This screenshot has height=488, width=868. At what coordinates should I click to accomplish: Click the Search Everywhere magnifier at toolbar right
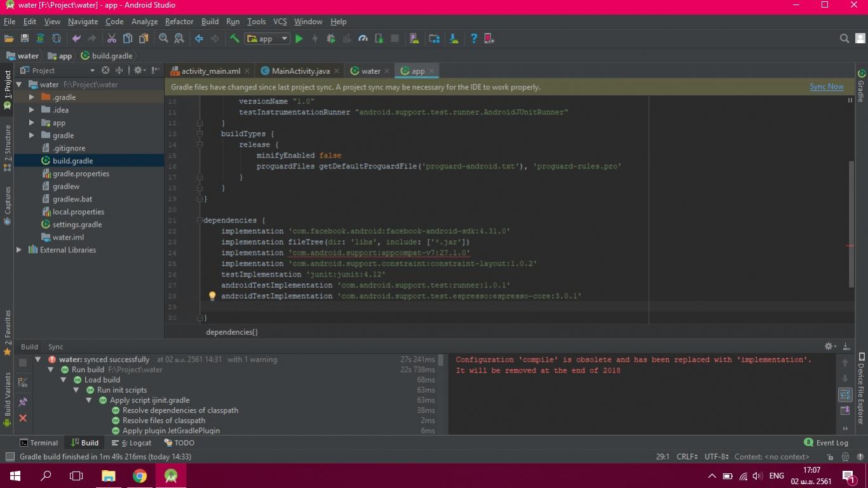coord(844,39)
